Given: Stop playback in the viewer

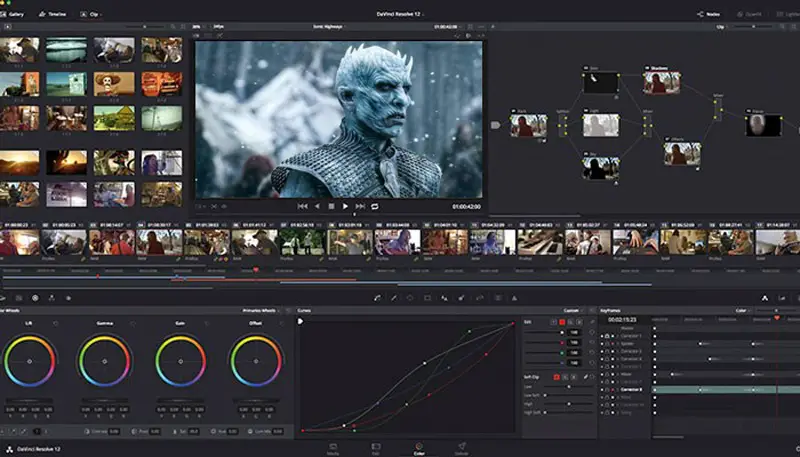Looking at the screenshot, I should click(331, 206).
